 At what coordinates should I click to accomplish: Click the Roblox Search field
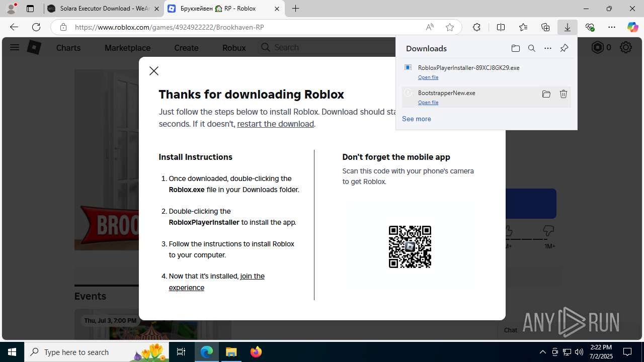[x=327, y=47]
